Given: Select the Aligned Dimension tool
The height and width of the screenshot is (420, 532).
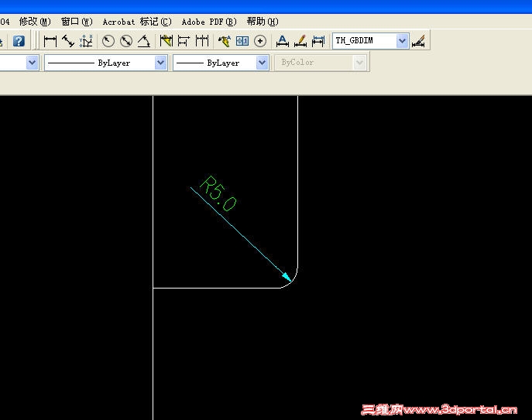Looking at the screenshot, I should [x=68, y=41].
